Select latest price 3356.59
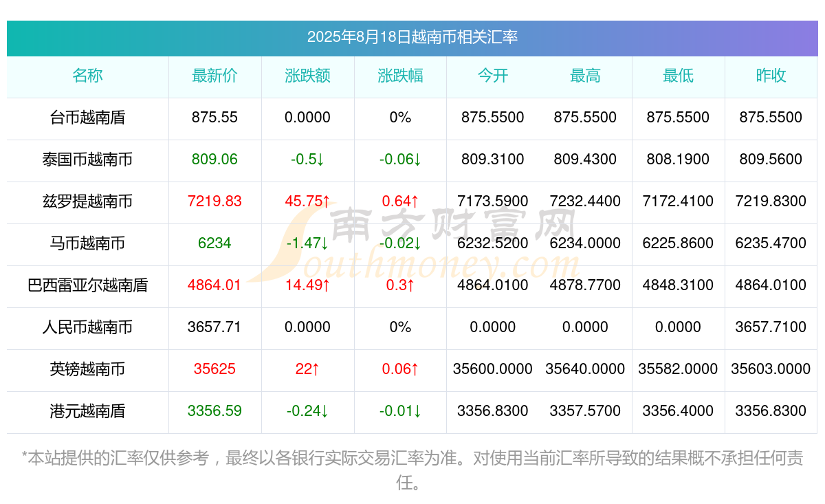Viewport: 825px width, 504px height. click(x=214, y=411)
